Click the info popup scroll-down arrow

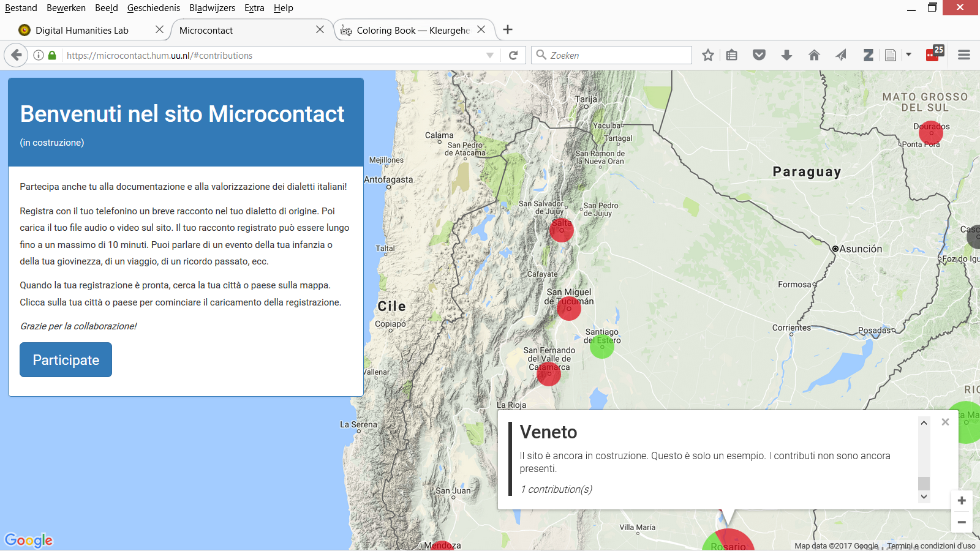924,497
